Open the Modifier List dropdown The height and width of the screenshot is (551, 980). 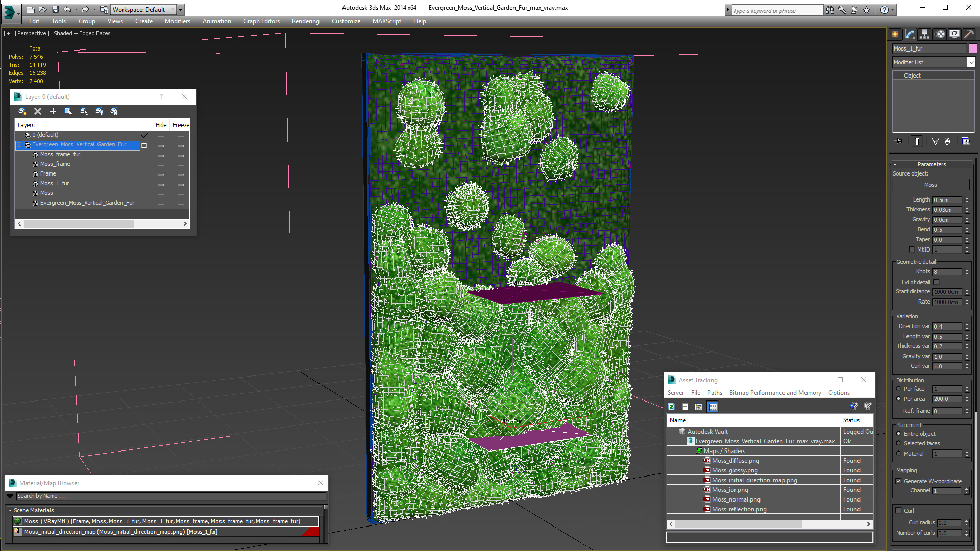coord(970,62)
